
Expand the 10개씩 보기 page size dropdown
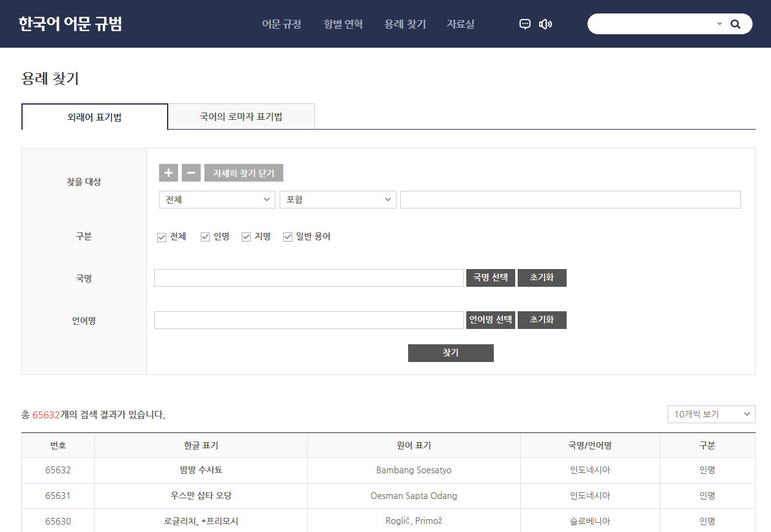[x=711, y=415]
